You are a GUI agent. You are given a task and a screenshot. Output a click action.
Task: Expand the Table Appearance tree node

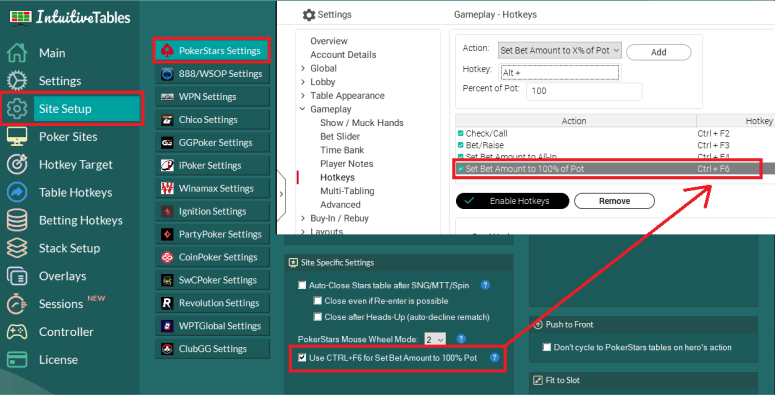(x=303, y=95)
